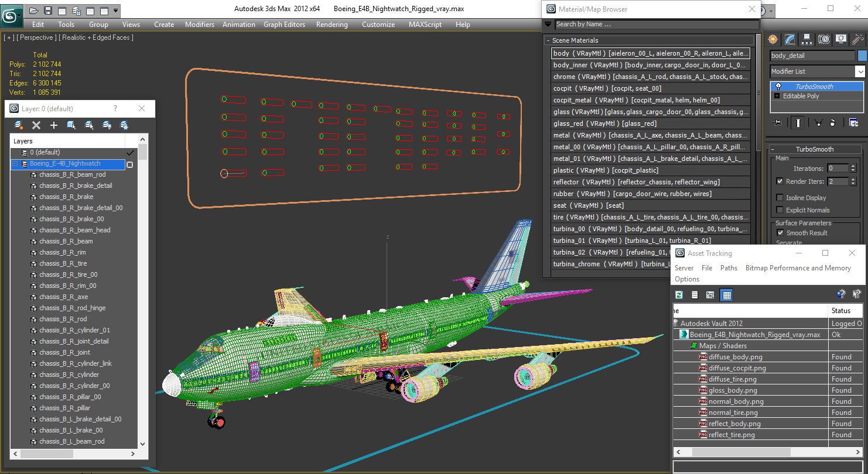Screen dimensions: 868x474
Task: Toggle Boeing_E-4B_Nightwatch layer current box
Action: [x=130, y=164]
